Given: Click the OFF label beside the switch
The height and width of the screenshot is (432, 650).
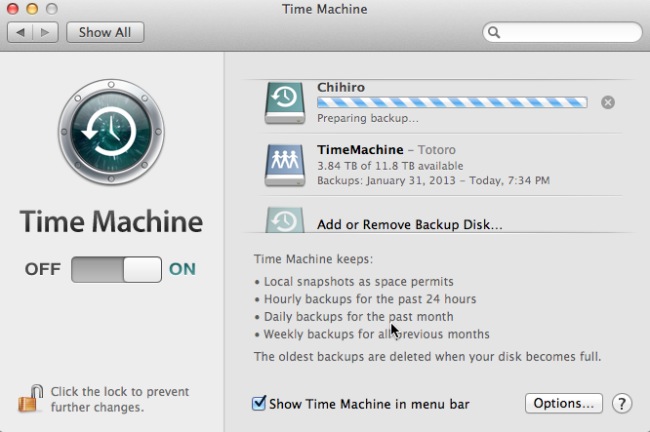Looking at the screenshot, I should 43,269.
